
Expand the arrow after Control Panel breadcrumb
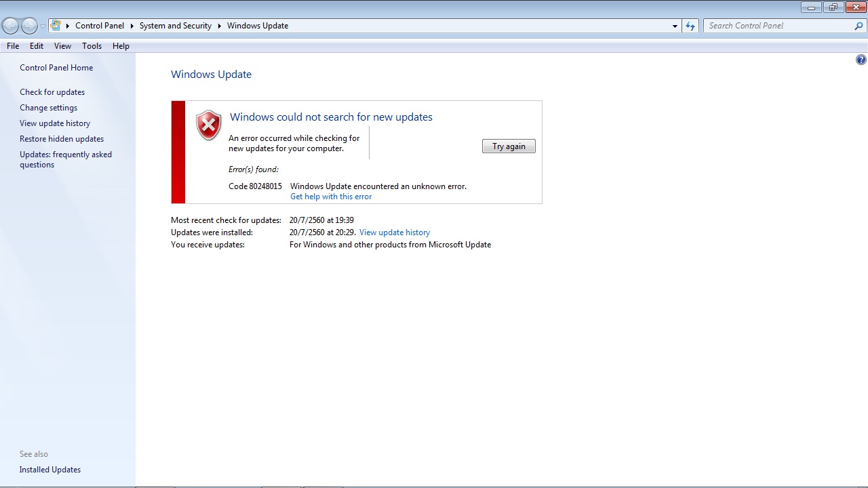(132, 26)
